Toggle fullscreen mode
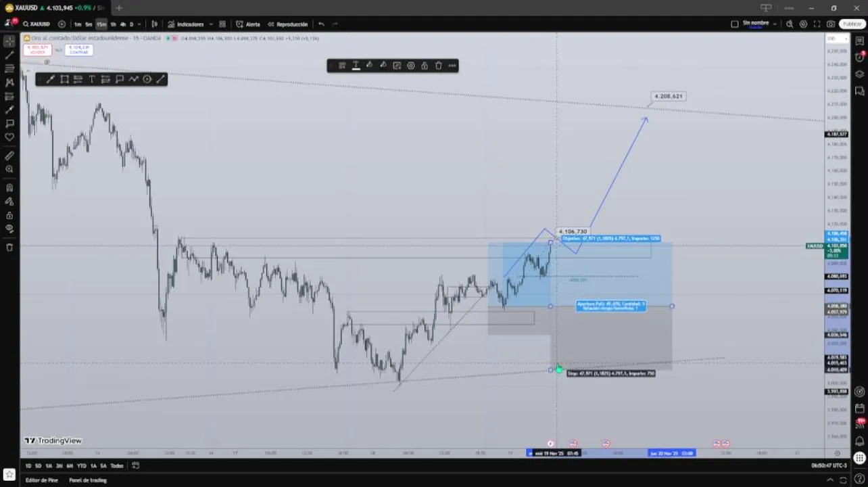 [x=817, y=24]
